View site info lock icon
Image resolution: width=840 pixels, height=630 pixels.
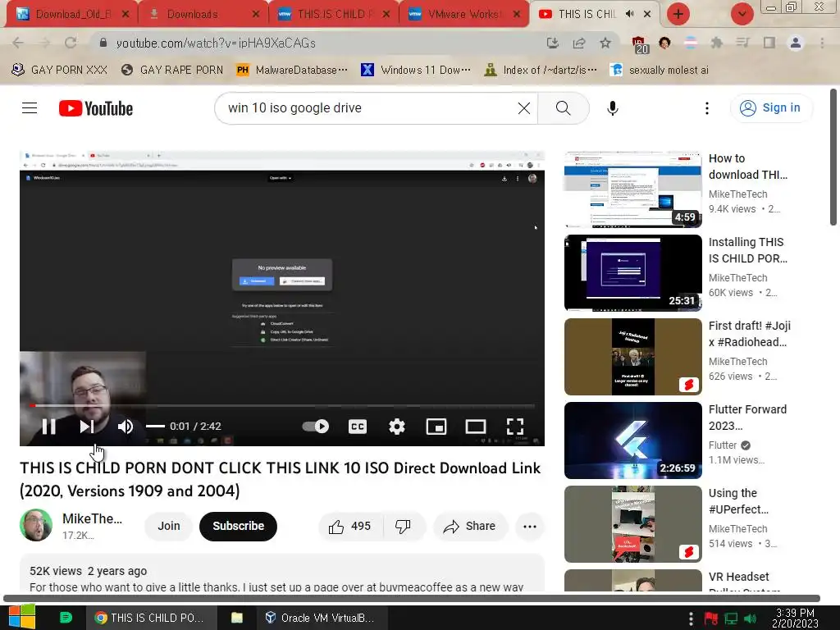[103, 43]
